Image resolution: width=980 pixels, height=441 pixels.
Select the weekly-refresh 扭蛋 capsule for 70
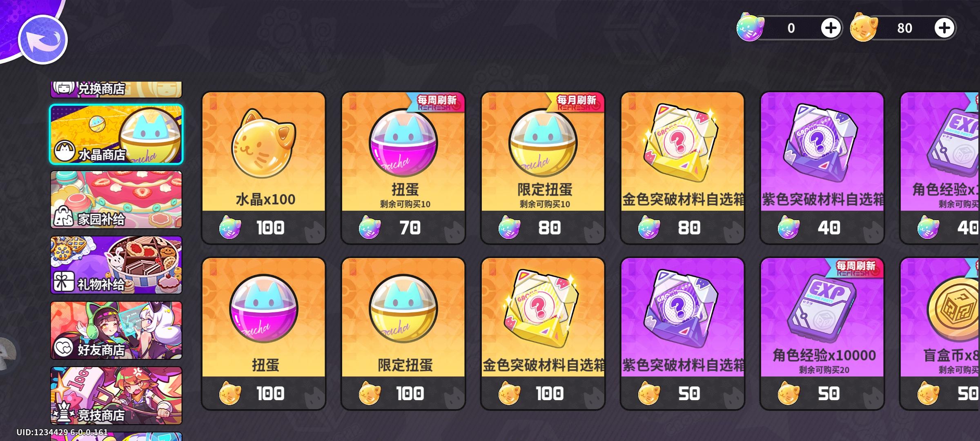pyautogui.click(x=403, y=168)
